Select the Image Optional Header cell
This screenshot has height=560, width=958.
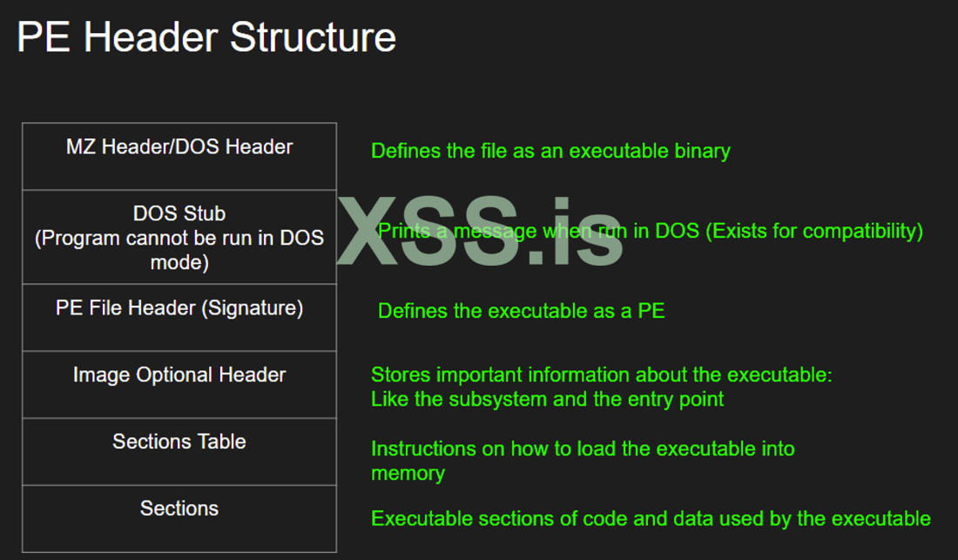pos(179,385)
